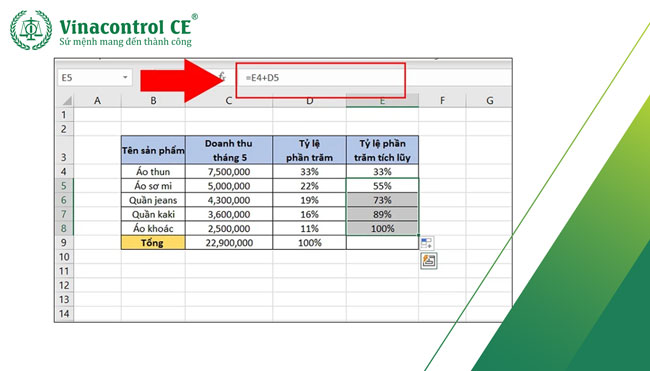Select the 'Áo thun' cell
The height and width of the screenshot is (371, 650).
tap(153, 172)
